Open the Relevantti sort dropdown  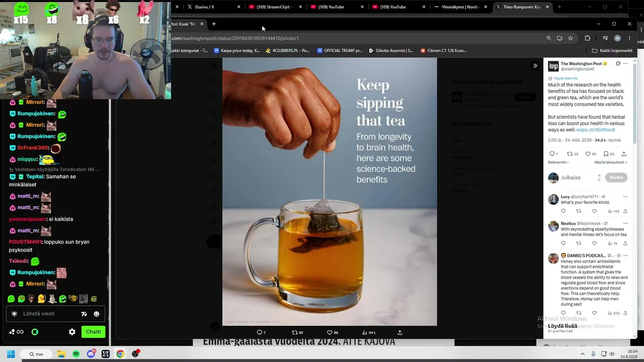pyautogui.click(x=558, y=162)
